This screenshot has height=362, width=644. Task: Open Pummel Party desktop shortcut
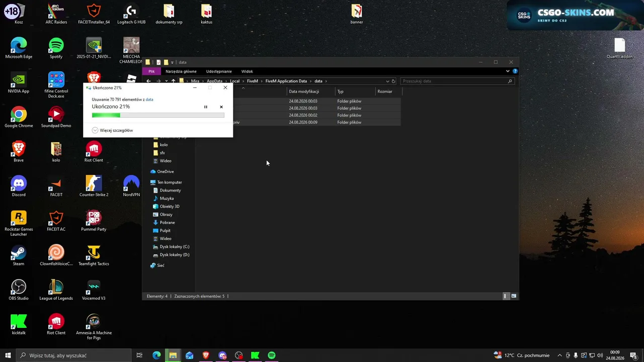pos(94,221)
